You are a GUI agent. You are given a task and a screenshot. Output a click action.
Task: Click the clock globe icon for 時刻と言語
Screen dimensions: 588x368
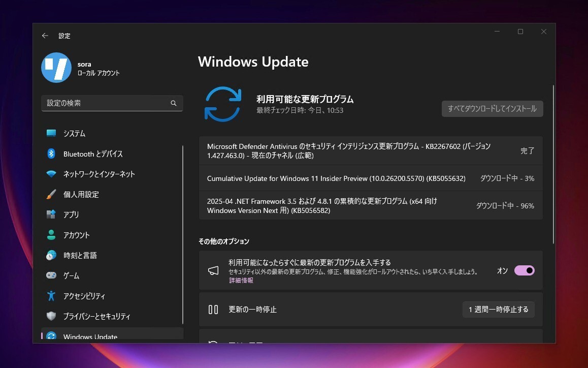coord(51,255)
